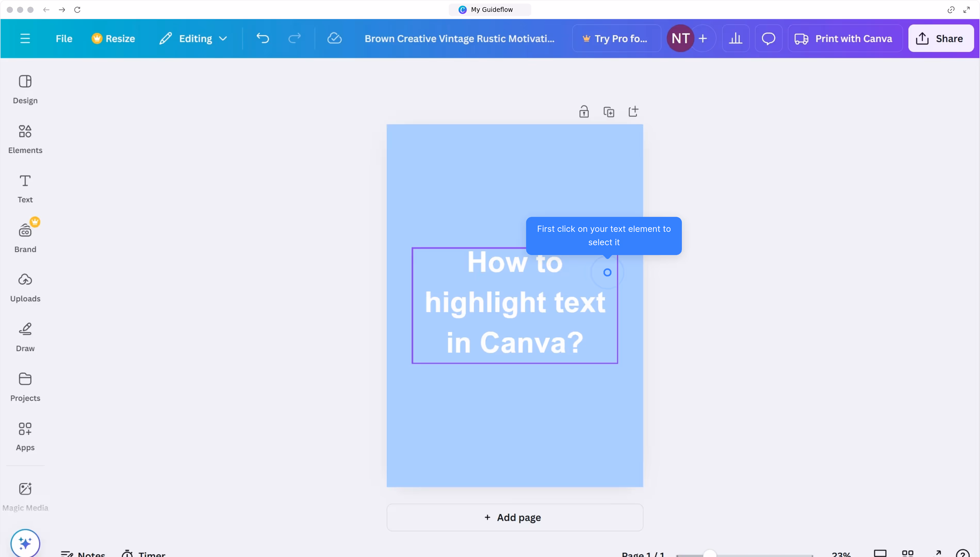Viewport: 980px width, 557px height.
Task: Click the Add page button
Action: coord(514,517)
